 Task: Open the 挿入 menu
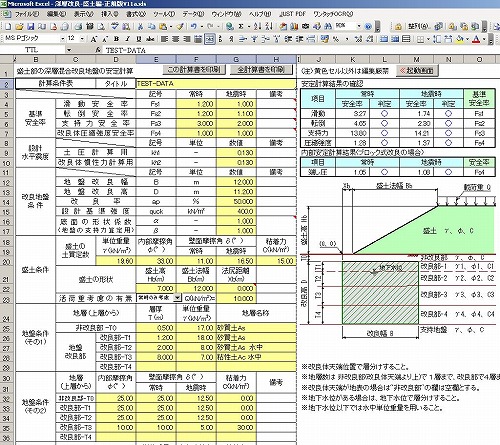coord(110,14)
